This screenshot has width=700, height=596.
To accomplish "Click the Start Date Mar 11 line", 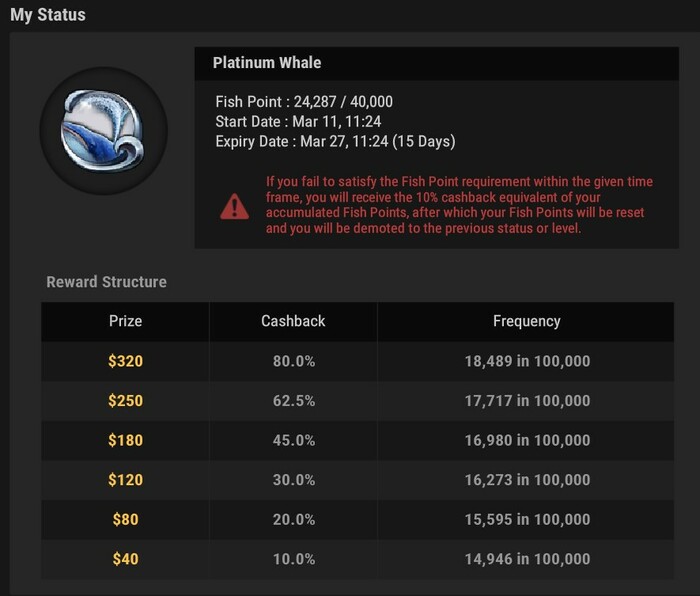I will point(298,121).
